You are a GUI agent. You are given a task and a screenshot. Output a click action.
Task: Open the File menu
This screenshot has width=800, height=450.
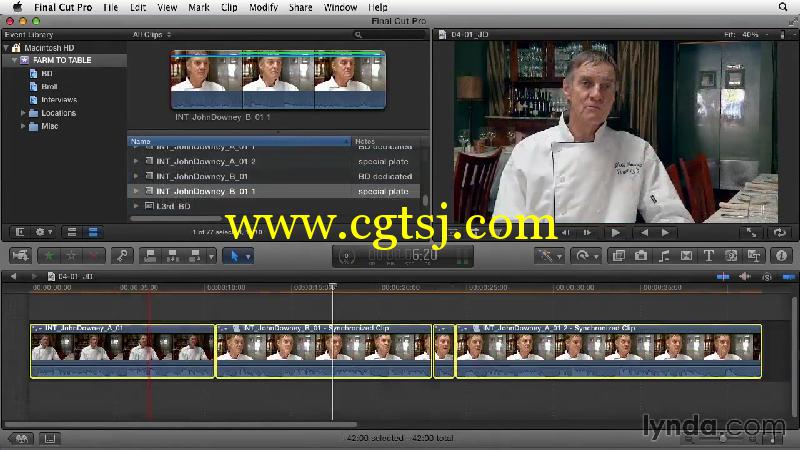pos(110,7)
